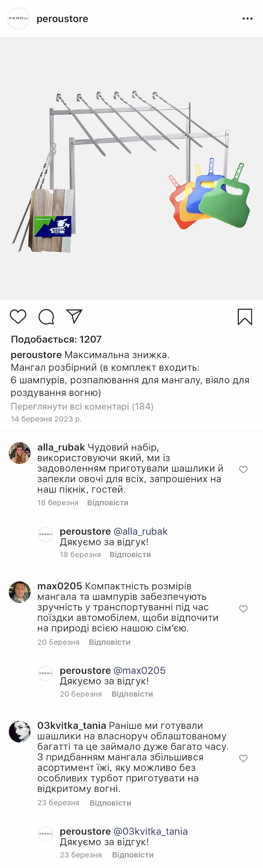The width and height of the screenshot is (263, 868).
Task: Open the three-dot more options menu
Action: coord(247,19)
